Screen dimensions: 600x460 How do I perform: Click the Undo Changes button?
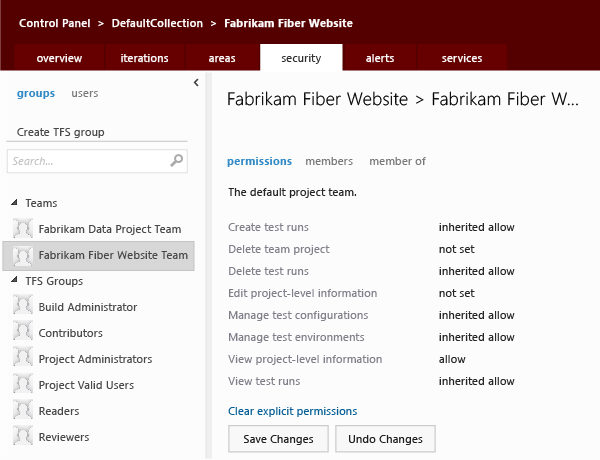(385, 439)
